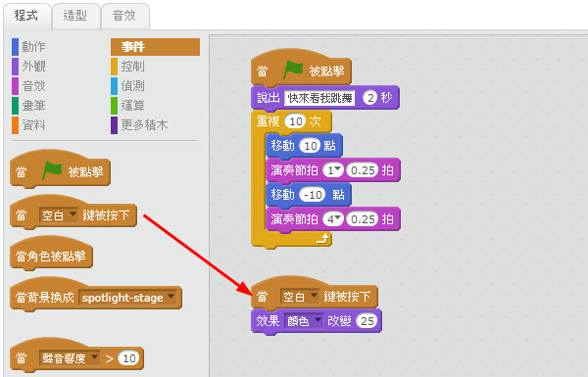The image size is (588, 377).
Task: Click the 說出 block label in the script
Action: (269, 98)
